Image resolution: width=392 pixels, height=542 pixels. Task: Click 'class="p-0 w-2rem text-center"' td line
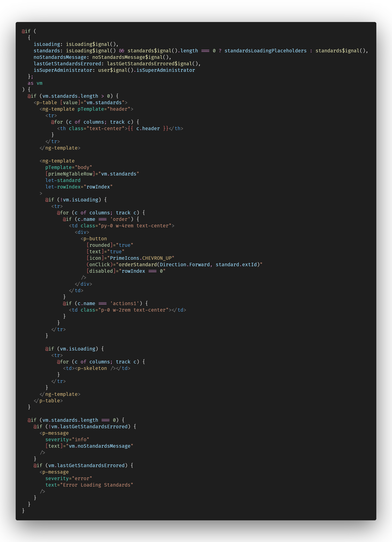pyautogui.click(x=127, y=310)
